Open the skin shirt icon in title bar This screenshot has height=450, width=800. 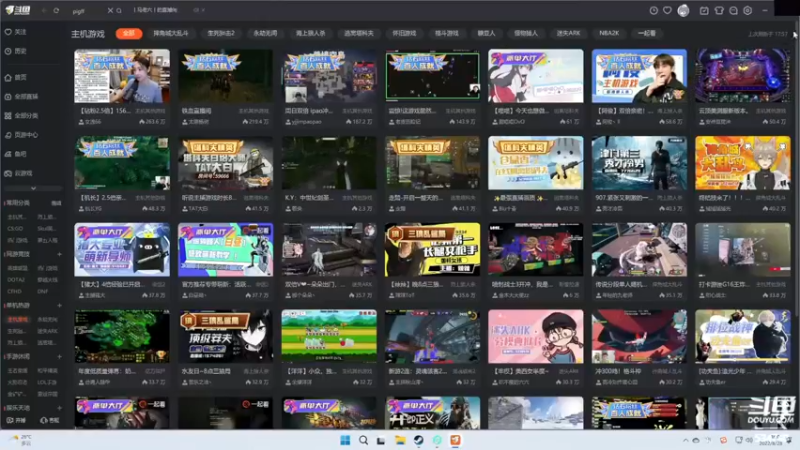(719, 10)
